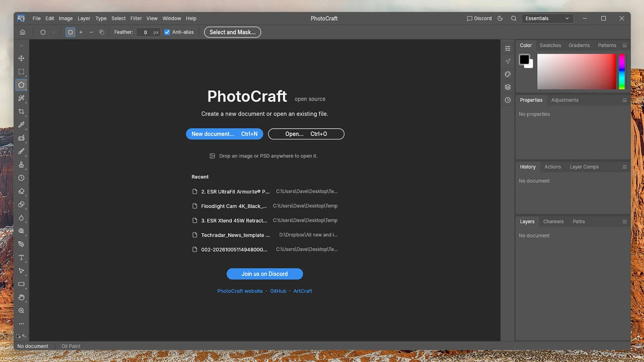Open the Window menu
This screenshot has width=644, height=362.
(172, 18)
